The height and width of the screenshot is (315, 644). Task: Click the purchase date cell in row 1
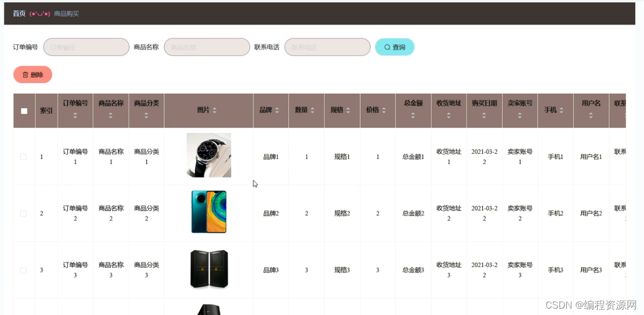click(484, 157)
